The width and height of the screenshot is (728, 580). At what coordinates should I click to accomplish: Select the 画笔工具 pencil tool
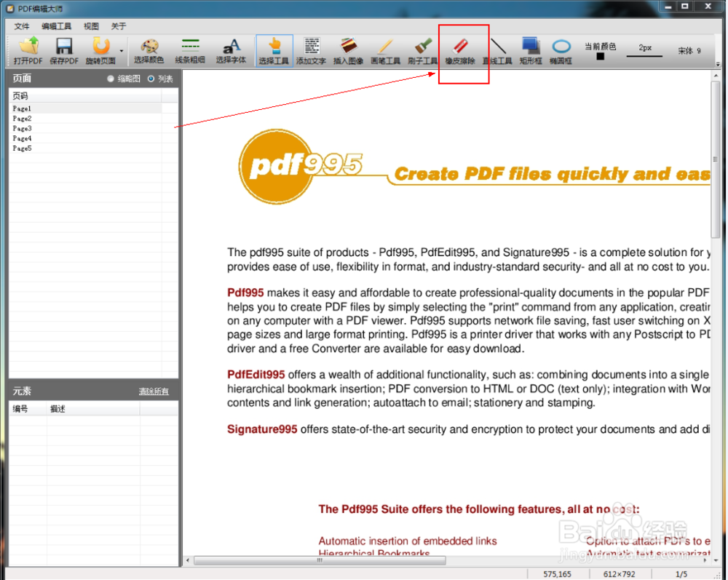(x=385, y=50)
